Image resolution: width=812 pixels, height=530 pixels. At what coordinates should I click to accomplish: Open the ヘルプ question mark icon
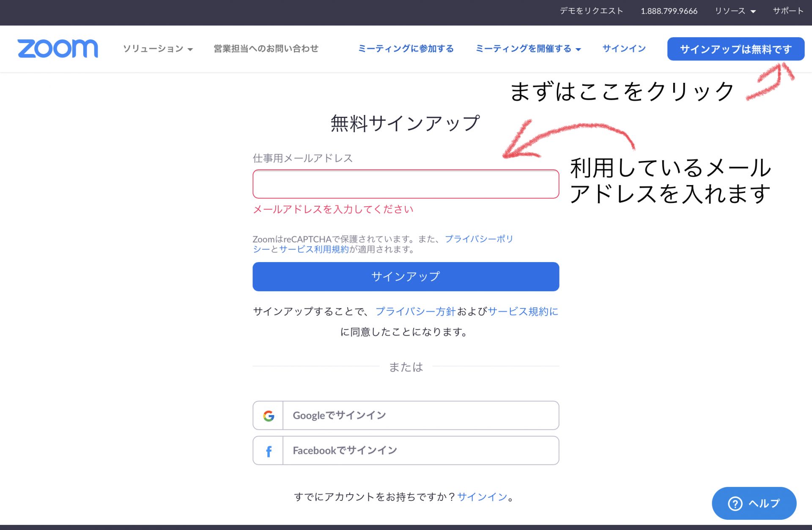tap(735, 503)
